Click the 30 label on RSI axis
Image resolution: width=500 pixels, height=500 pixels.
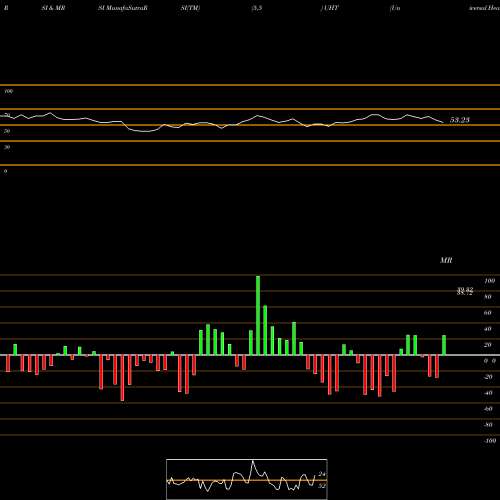[7, 147]
